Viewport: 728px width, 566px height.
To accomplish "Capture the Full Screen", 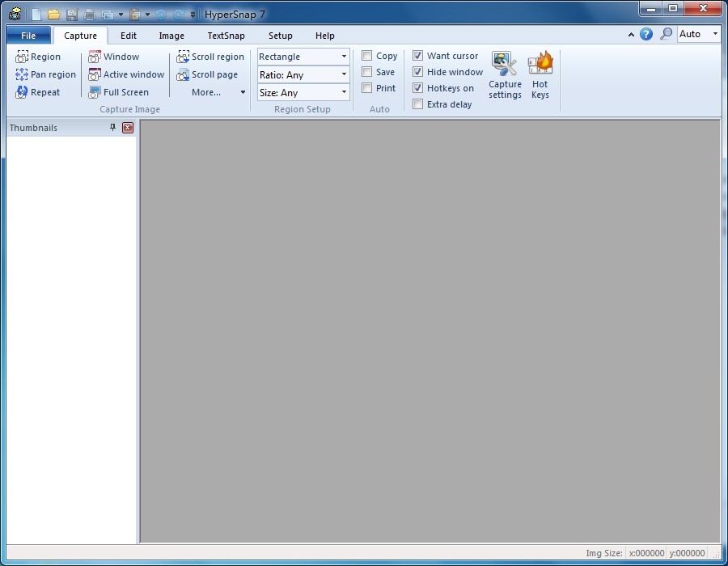I will [x=95, y=92].
